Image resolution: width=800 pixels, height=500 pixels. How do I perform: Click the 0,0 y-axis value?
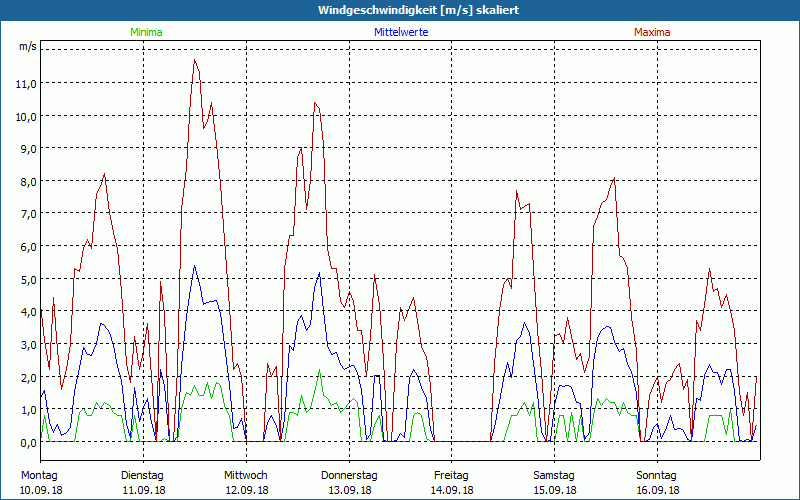(x=29, y=443)
